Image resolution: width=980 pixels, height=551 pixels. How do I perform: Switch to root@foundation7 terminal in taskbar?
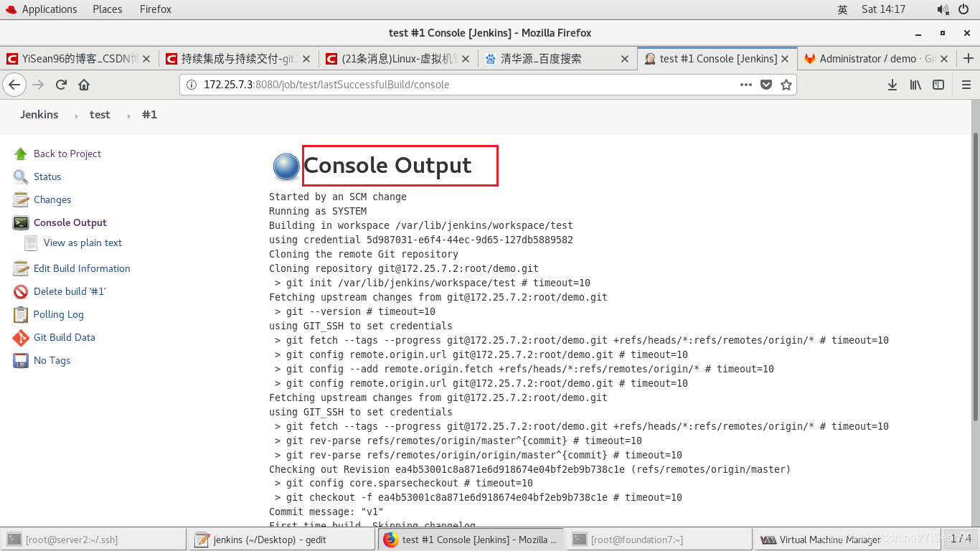[x=659, y=540]
